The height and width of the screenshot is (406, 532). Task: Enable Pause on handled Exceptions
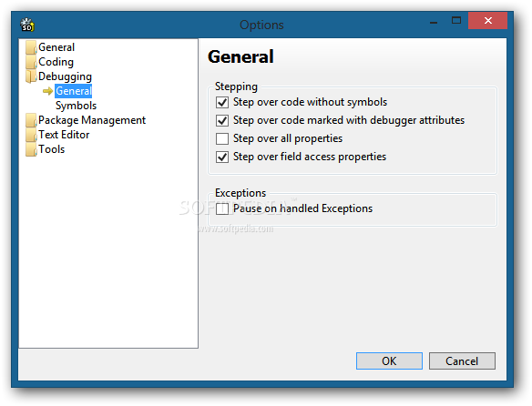(222, 208)
